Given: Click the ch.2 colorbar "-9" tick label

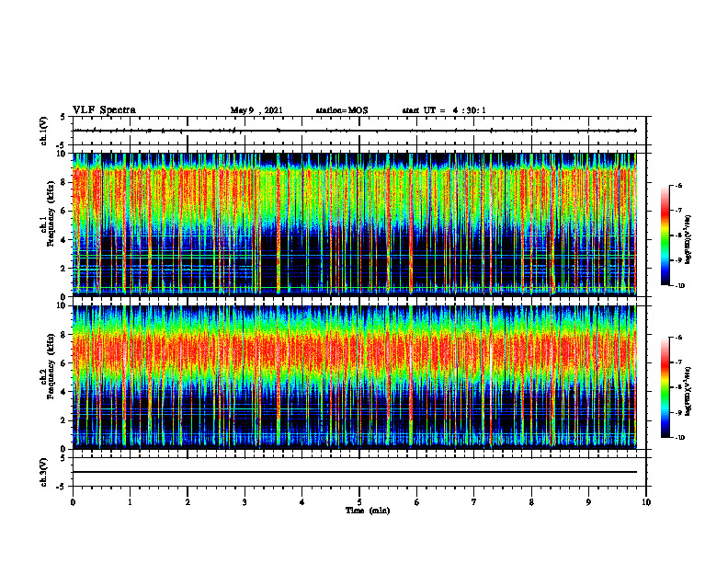Looking at the screenshot, I should (x=678, y=412).
